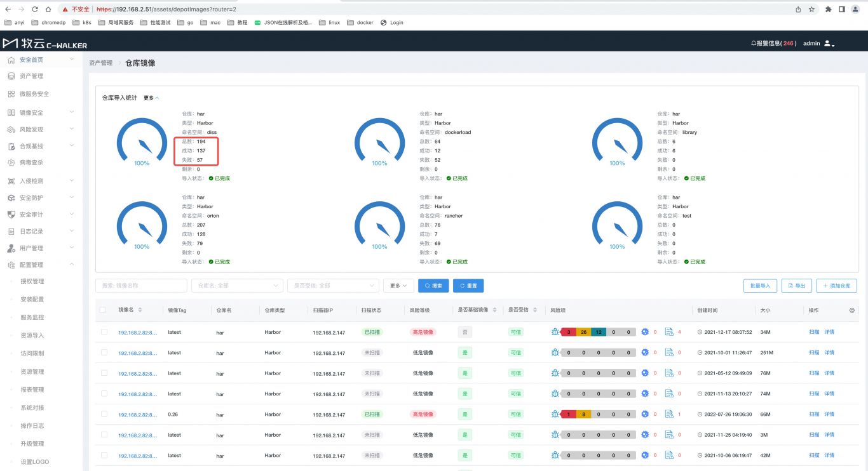
Task: Click the 安全防护 sidebar icon
Action: [11, 197]
